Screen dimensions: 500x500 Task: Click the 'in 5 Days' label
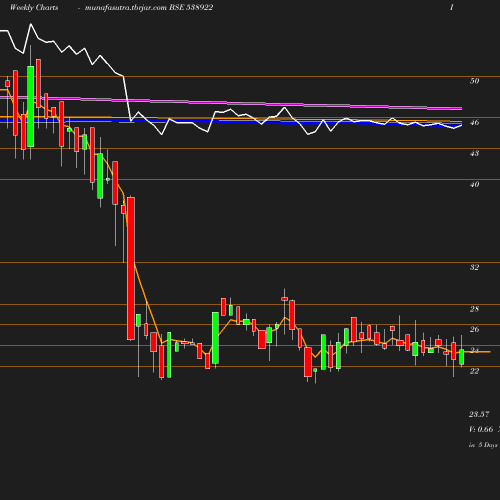click(483, 445)
